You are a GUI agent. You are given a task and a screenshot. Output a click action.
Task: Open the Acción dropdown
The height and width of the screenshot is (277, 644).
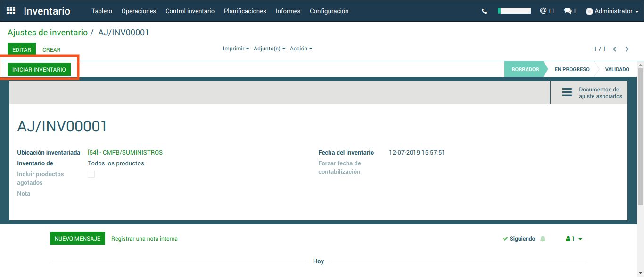(x=301, y=49)
